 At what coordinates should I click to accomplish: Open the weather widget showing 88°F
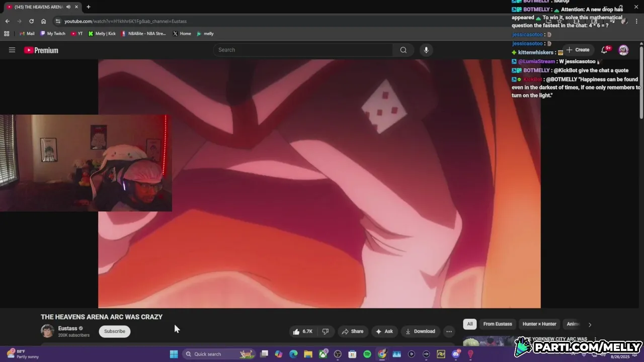(23, 354)
